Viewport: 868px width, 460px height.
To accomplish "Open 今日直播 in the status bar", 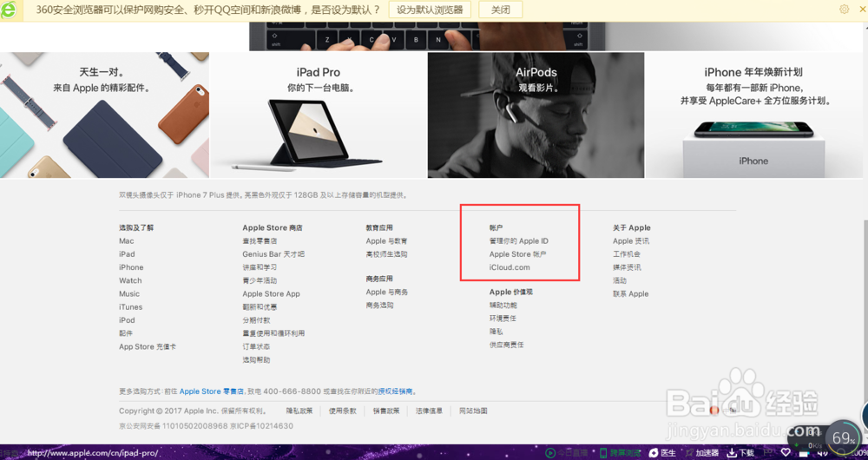I will coord(568,453).
